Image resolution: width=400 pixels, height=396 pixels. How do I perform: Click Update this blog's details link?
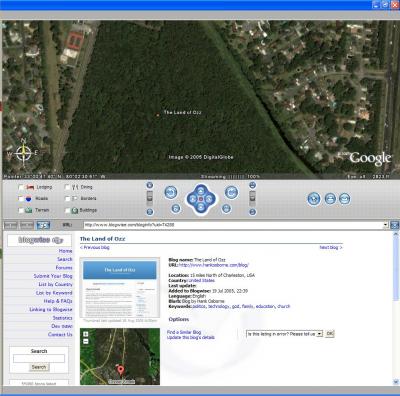point(191,337)
